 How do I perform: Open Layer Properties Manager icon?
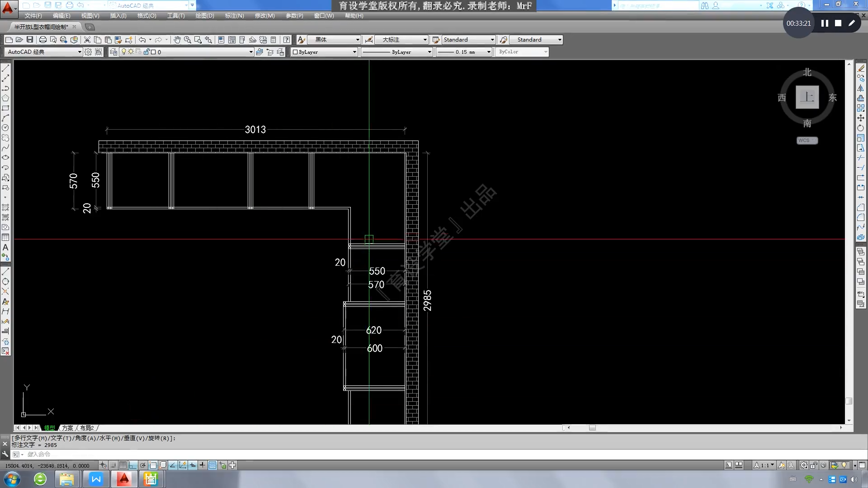(113, 52)
